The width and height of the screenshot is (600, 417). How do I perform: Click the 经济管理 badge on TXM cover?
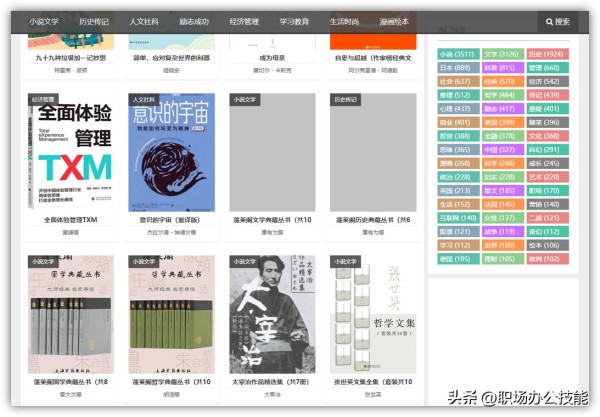pyautogui.click(x=43, y=100)
